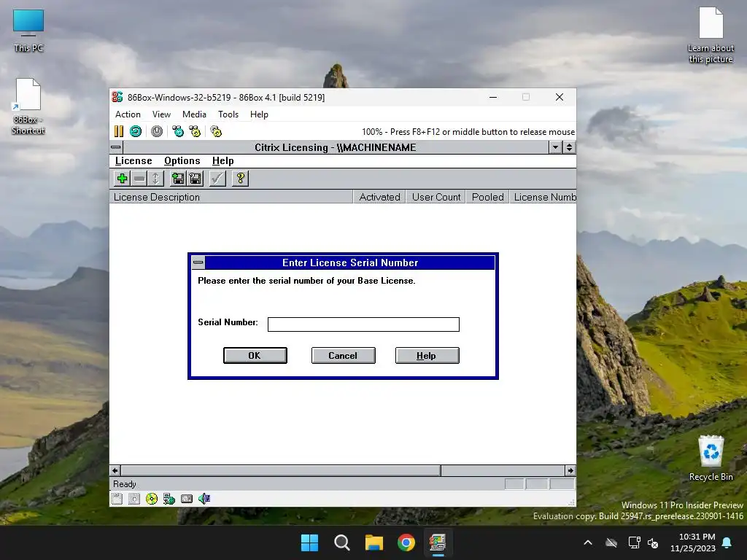
Task: Show hidden system tray icons
Action: coord(588,542)
